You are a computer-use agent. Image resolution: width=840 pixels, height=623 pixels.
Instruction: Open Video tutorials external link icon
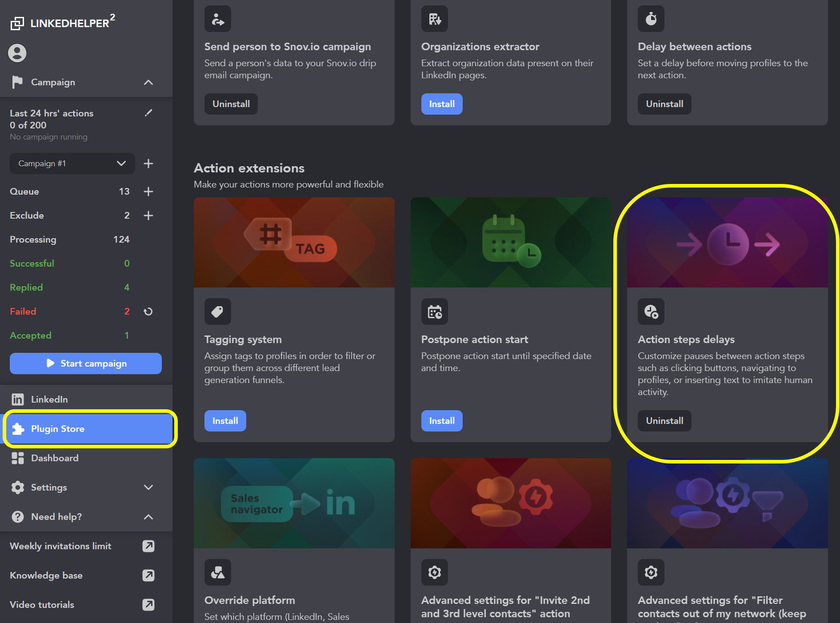click(x=148, y=605)
